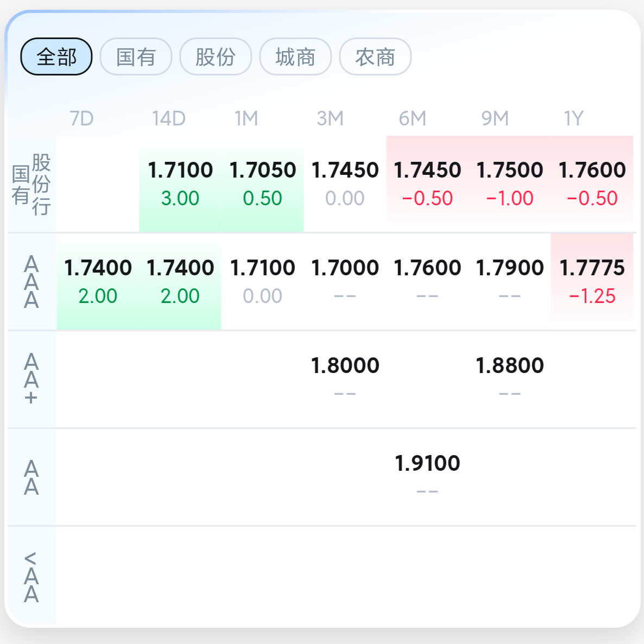Viewport: 644px width, 644px height.
Task: Click the 国有股份行 row label
Action: pyautogui.click(x=31, y=184)
